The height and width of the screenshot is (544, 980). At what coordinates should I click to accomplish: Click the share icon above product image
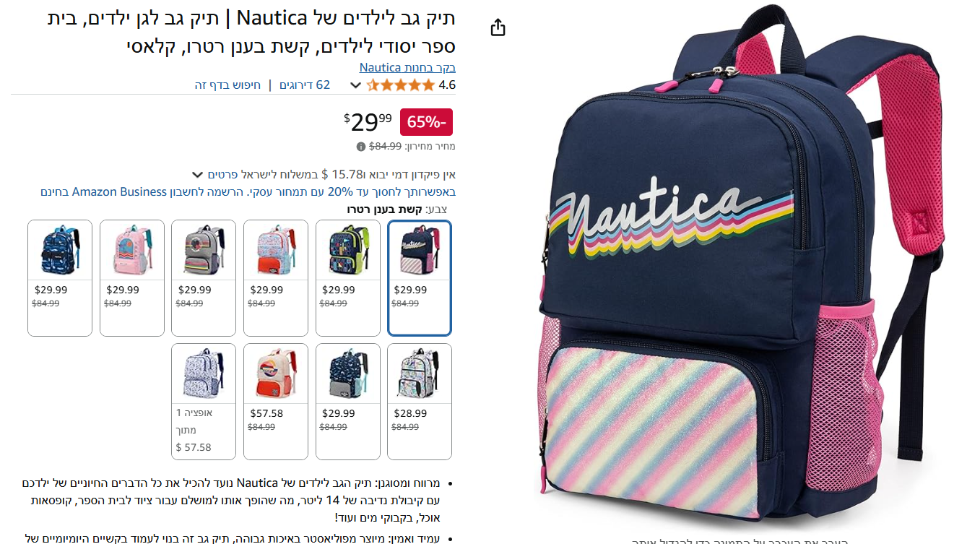[x=498, y=27]
